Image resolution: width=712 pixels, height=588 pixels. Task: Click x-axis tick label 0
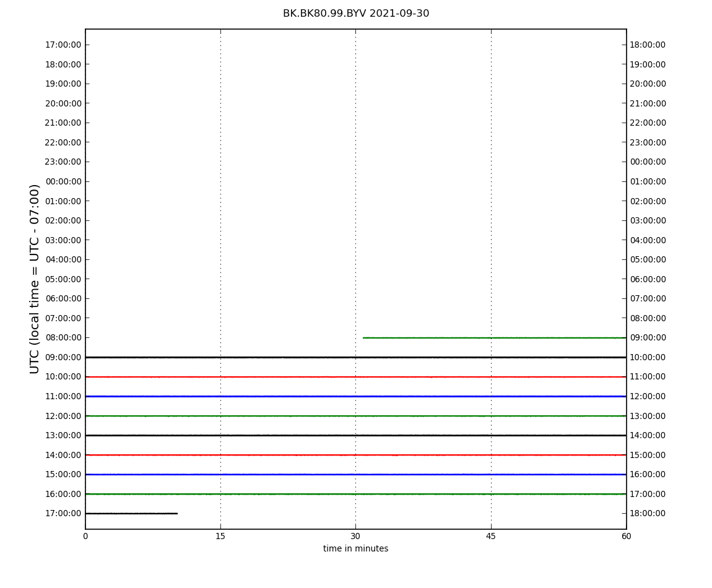[x=85, y=536]
